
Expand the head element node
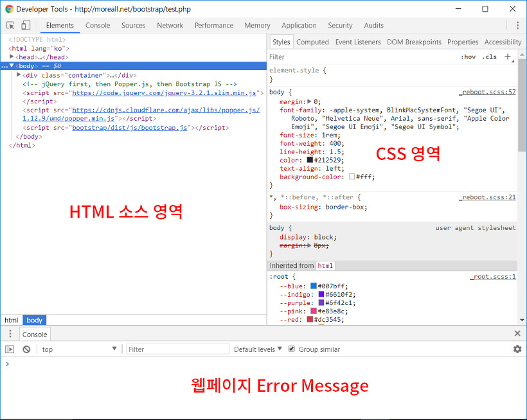12,57
